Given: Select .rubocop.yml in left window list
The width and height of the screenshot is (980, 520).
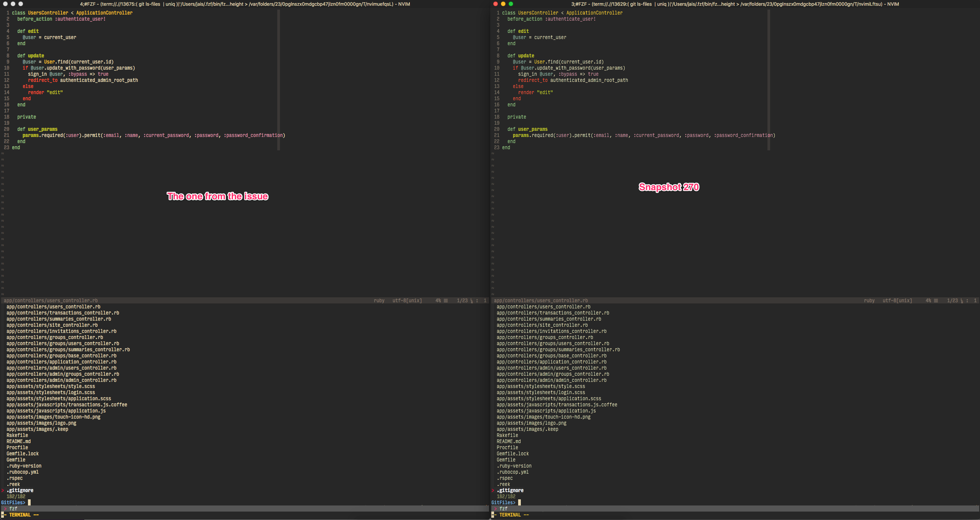Looking at the screenshot, I should [x=23, y=472].
